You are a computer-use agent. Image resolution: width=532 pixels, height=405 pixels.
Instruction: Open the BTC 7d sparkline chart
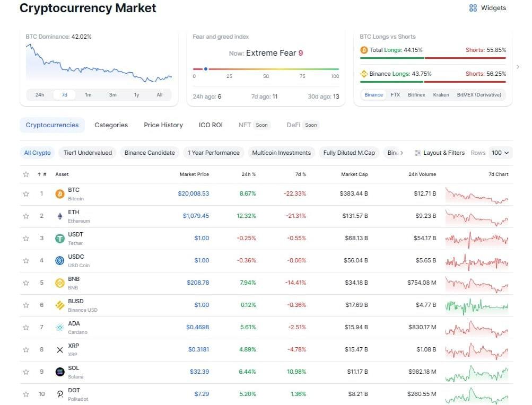(477, 195)
